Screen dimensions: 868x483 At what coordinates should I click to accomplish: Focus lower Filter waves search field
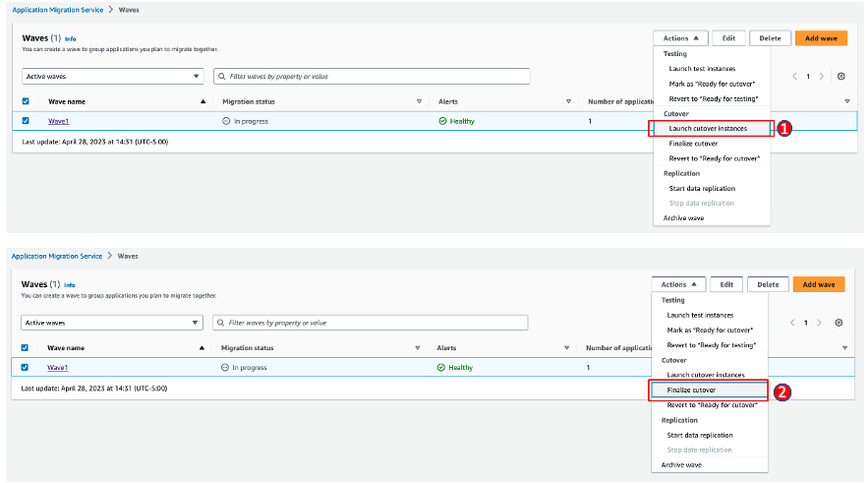[371, 323]
